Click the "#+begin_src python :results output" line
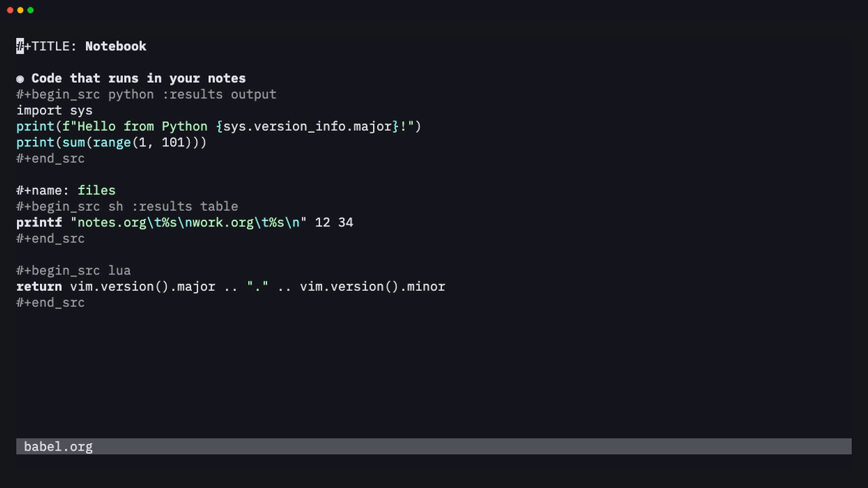The width and height of the screenshot is (868, 488). point(146,94)
